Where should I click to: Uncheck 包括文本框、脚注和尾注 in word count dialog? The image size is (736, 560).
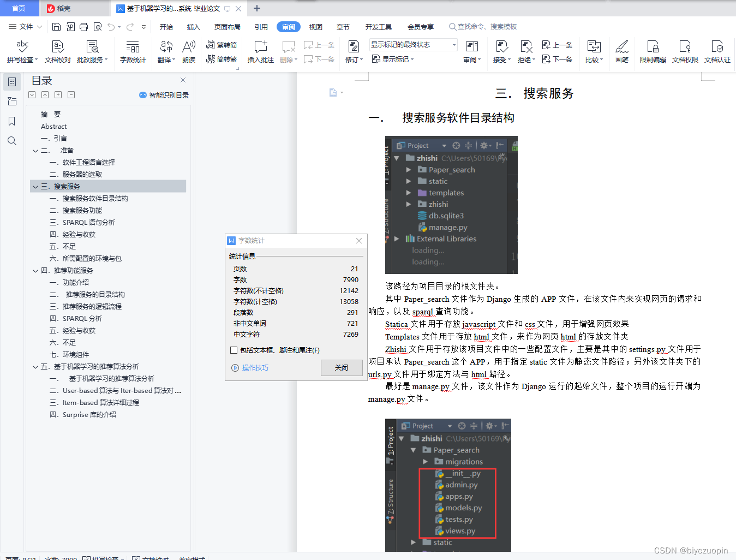point(232,350)
